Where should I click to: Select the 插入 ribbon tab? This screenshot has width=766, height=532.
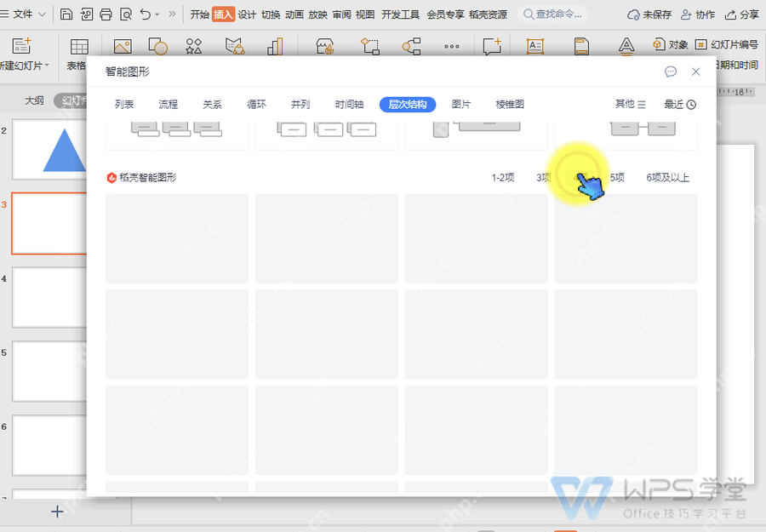coord(223,14)
